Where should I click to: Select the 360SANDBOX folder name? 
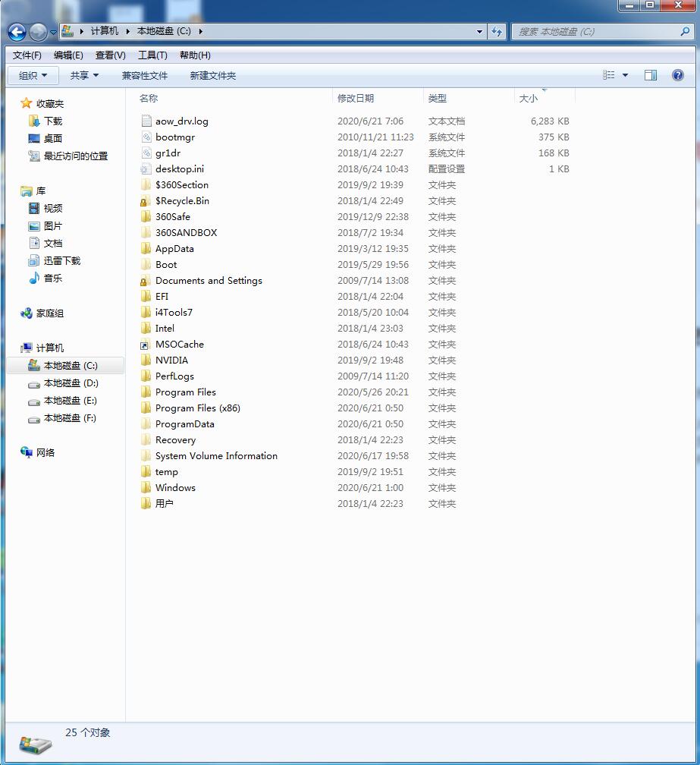pyautogui.click(x=187, y=233)
